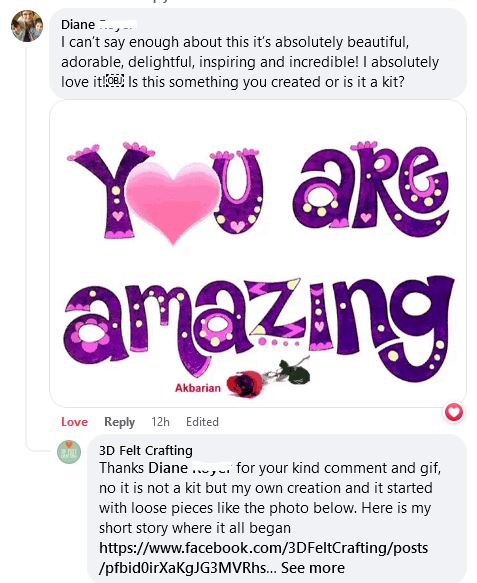Open the 3D Felt Crafting page avatar
The height and width of the screenshot is (583, 477).
pyautogui.click(x=69, y=452)
